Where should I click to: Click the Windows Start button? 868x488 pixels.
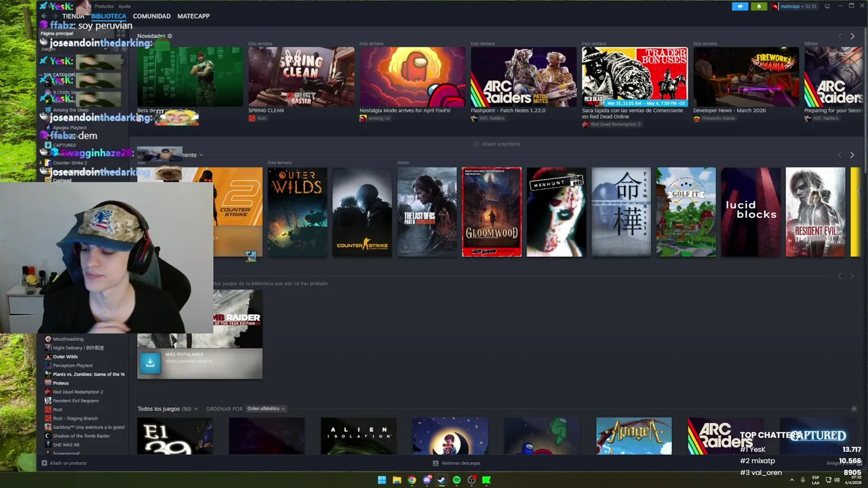[382, 480]
